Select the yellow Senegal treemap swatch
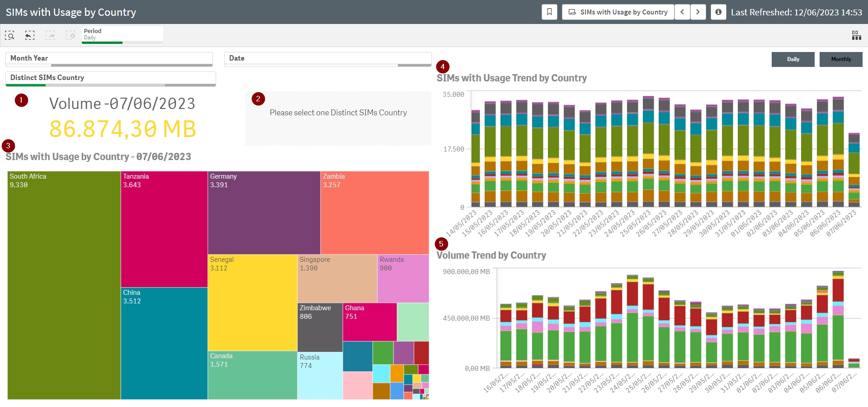 (x=252, y=302)
